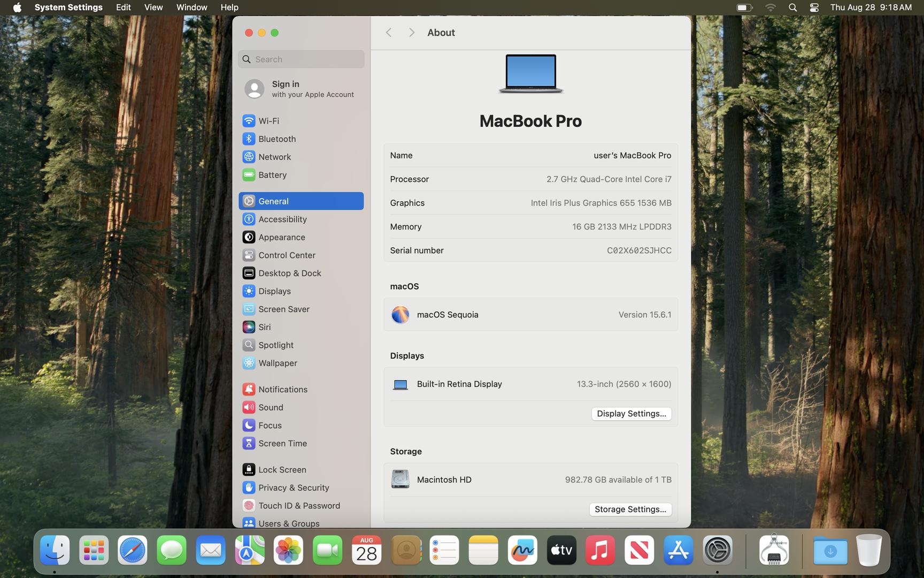Viewport: 924px width, 578px height.
Task: Click the Macintosh HD storage row
Action: click(x=530, y=480)
